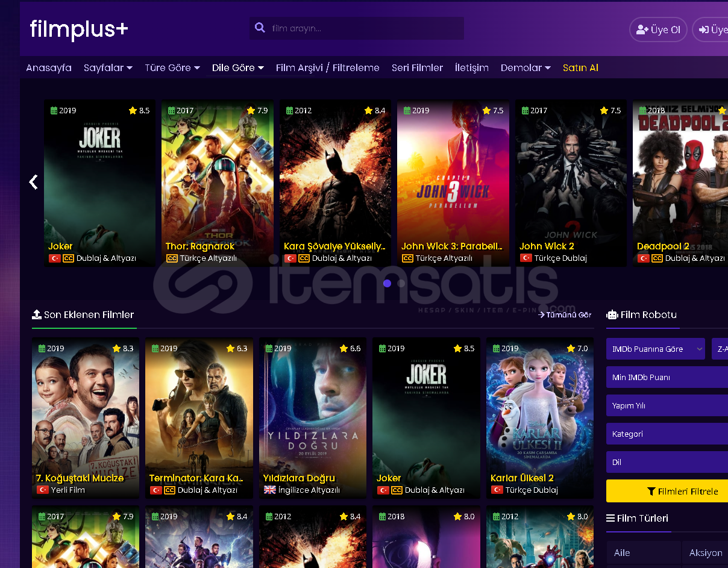728x568 pixels.
Task: Click the Yerli Film label
Action: [68, 490]
